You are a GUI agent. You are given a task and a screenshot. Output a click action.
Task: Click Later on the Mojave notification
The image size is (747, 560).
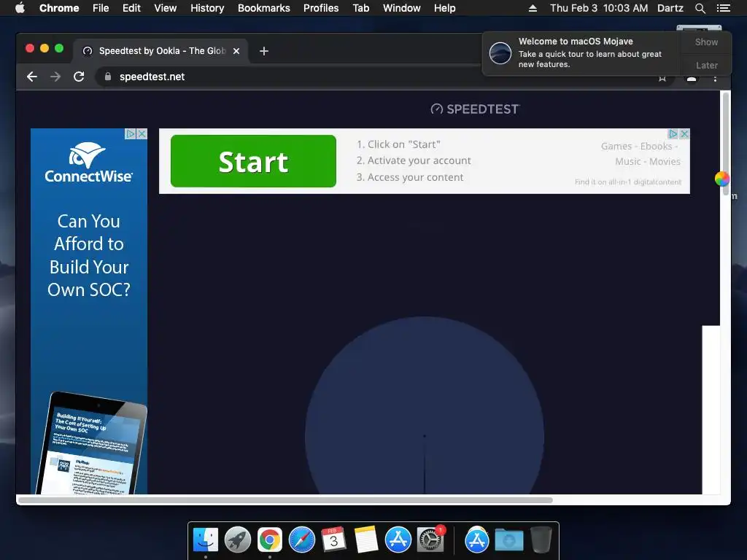pyautogui.click(x=706, y=65)
